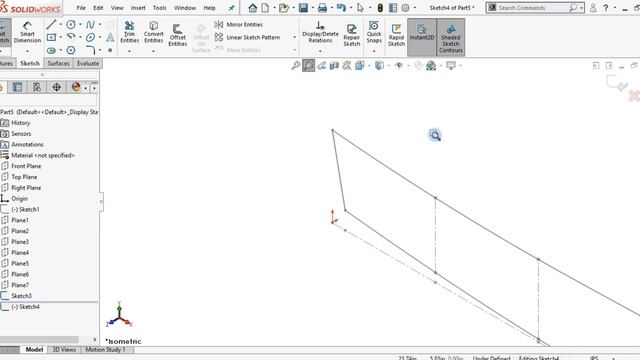Pick the Corner Rectangle tool
Screen dimensions: 640x360
tap(51, 38)
